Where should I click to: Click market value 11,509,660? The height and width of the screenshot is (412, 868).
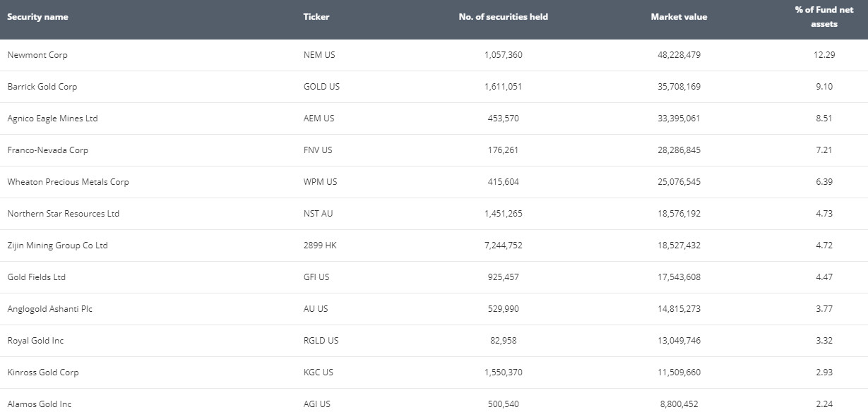point(679,372)
